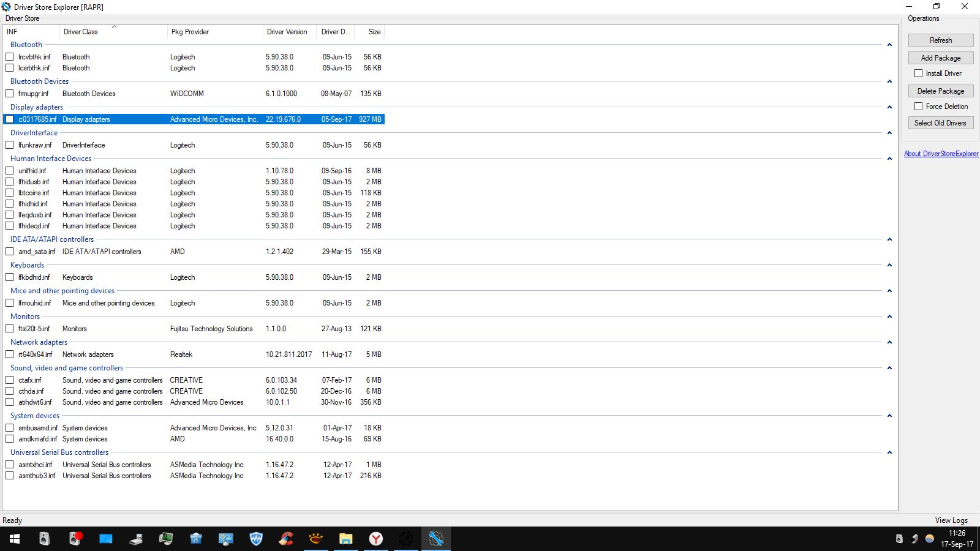Tick the asmthub3.inf USB driver checkbox

pos(10,476)
